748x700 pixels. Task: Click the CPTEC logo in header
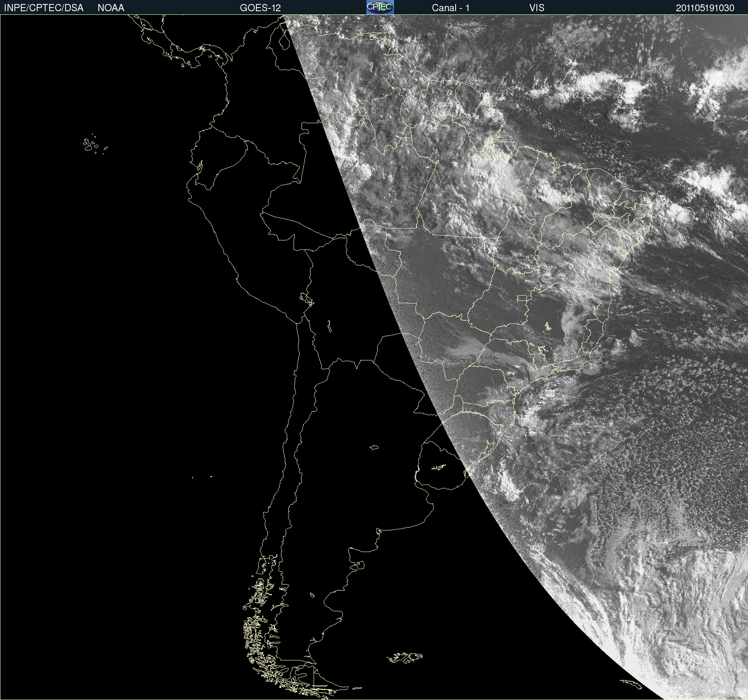click(380, 7)
